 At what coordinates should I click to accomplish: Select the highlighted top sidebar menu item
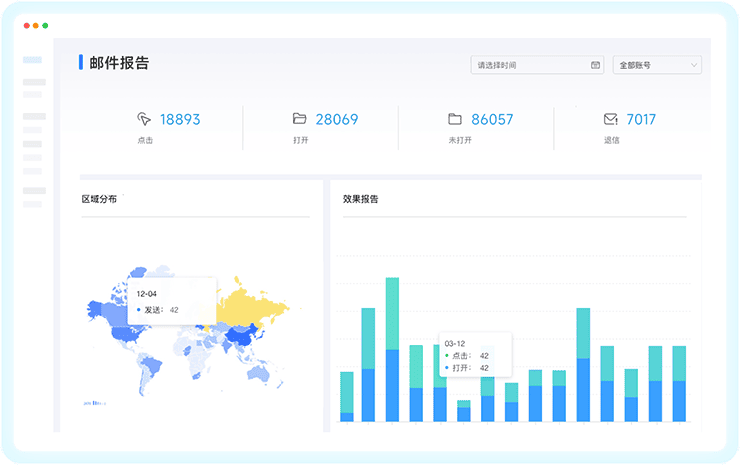point(33,60)
